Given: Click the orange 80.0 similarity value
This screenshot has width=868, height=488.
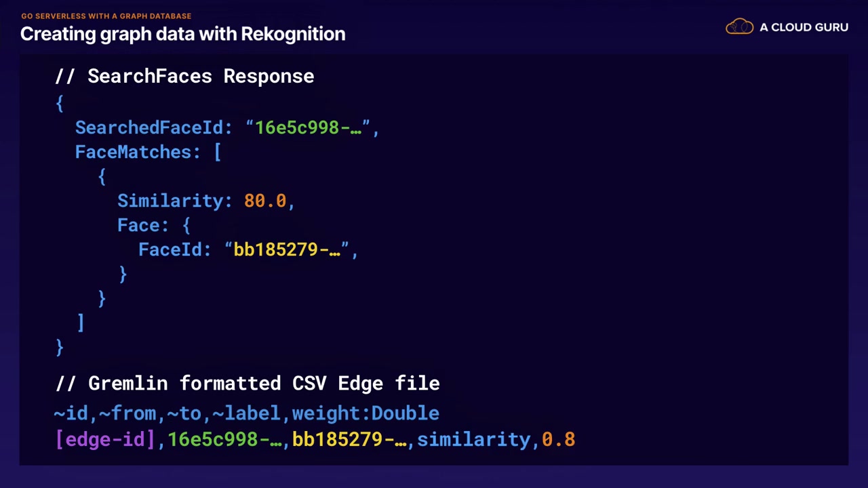Looking at the screenshot, I should point(265,201).
